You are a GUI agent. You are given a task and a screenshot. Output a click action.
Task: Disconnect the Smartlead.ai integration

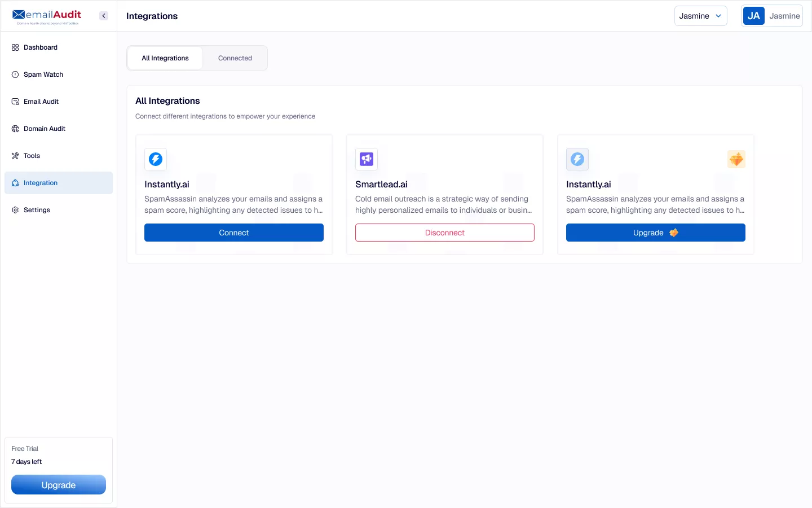pyautogui.click(x=445, y=233)
